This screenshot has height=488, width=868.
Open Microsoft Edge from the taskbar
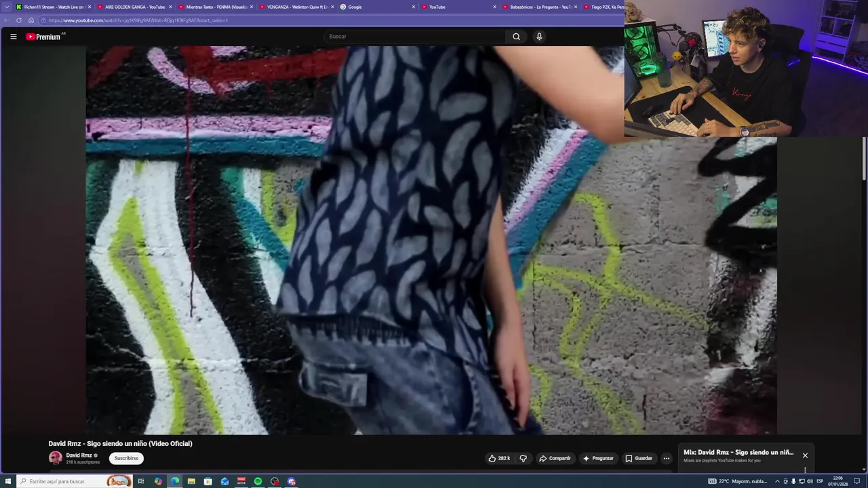(175, 481)
